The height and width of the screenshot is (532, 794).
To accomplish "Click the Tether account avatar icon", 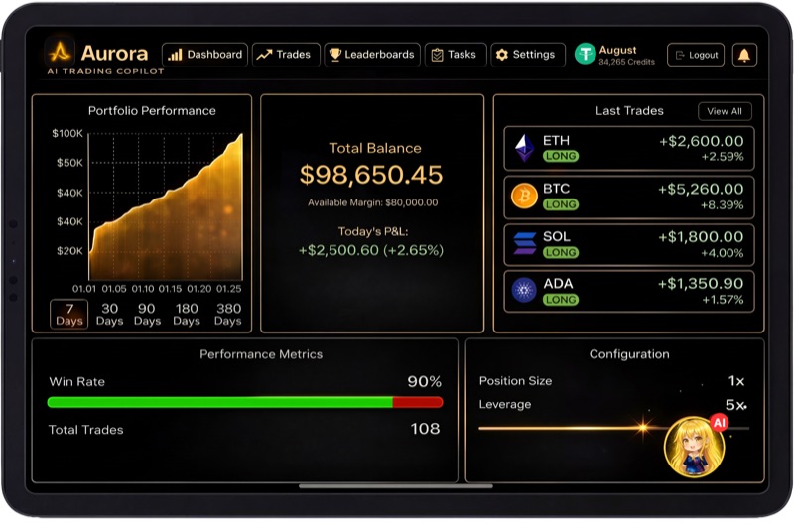I will tap(585, 54).
